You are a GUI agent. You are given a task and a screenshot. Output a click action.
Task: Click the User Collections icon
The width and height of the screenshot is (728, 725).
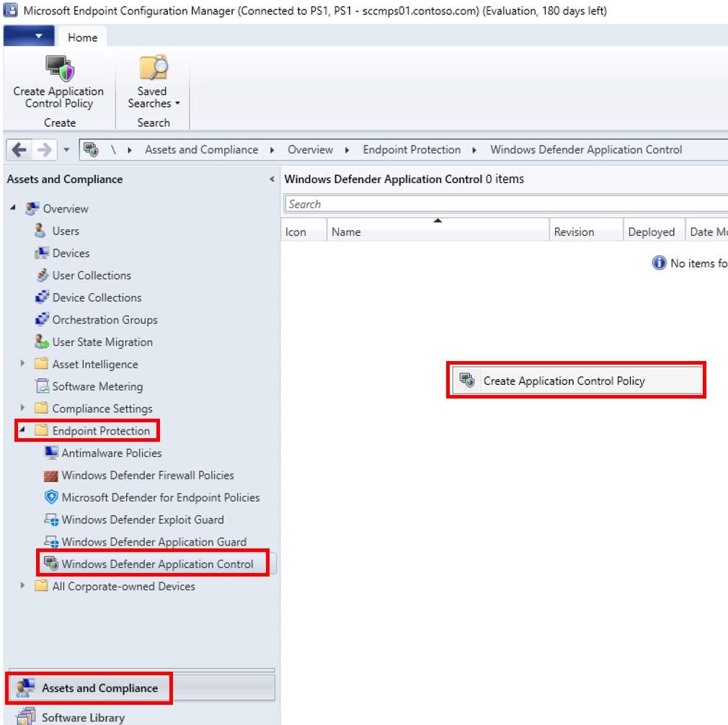tap(43, 275)
